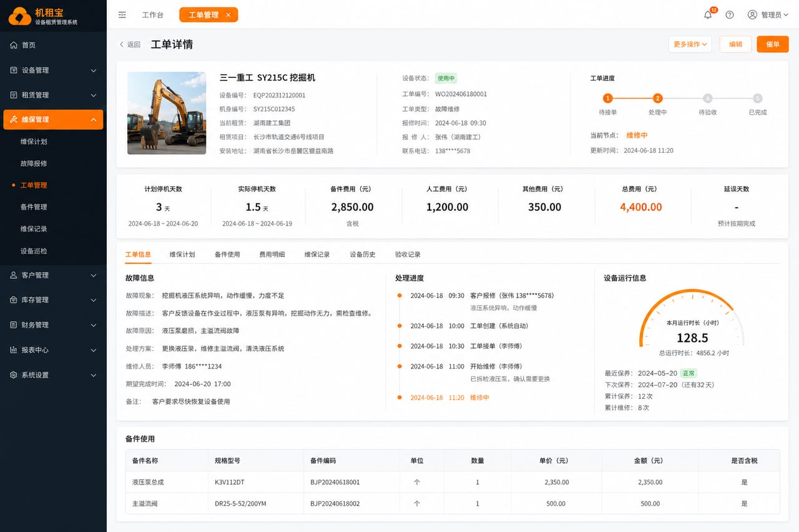
Task: Click the 使用中 status tag
Action: point(446,78)
